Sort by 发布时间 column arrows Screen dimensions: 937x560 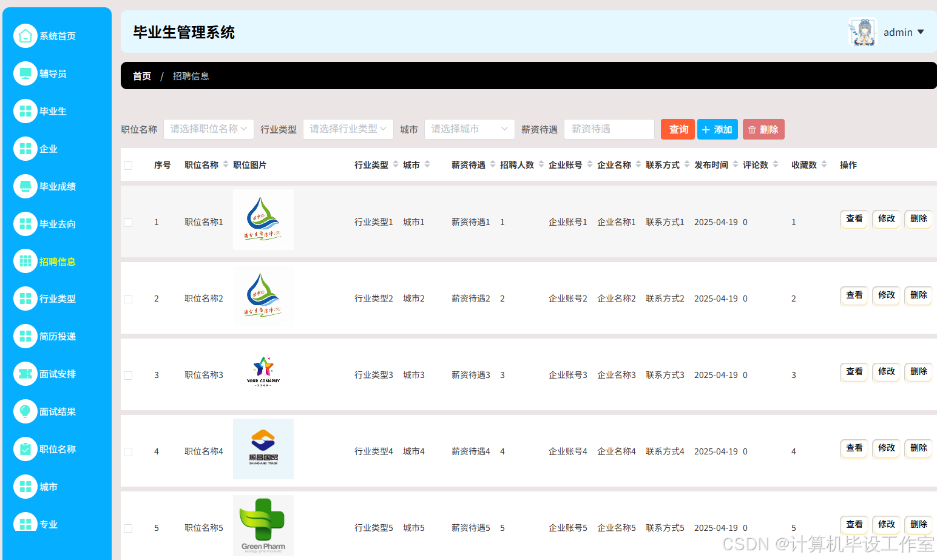736,164
